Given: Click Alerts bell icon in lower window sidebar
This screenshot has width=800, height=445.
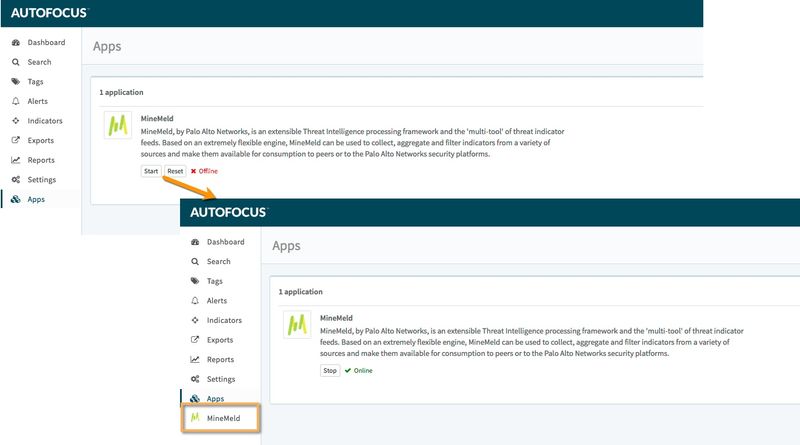Looking at the screenshot, I should [x=195, y=301].
